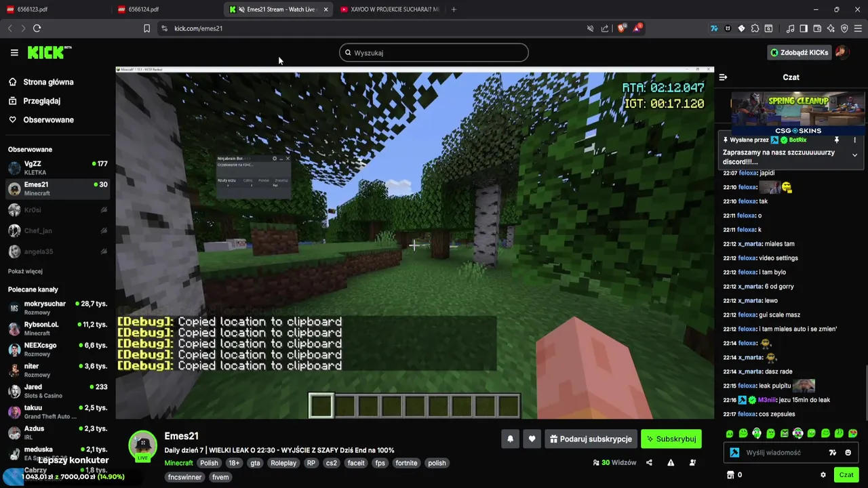Viewport: 868px width, 488px height.
Task: Expand followed channels with Pokaż więcej
Action: [x=25, y=271]
